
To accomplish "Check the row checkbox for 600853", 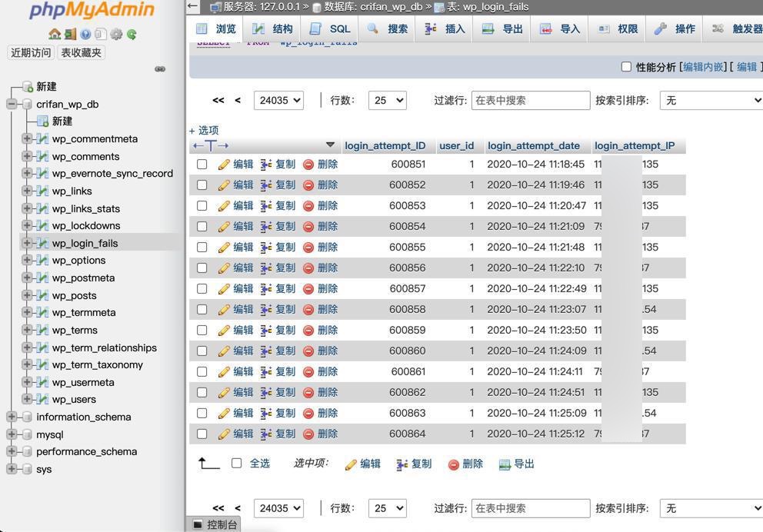I will [202, 206].
